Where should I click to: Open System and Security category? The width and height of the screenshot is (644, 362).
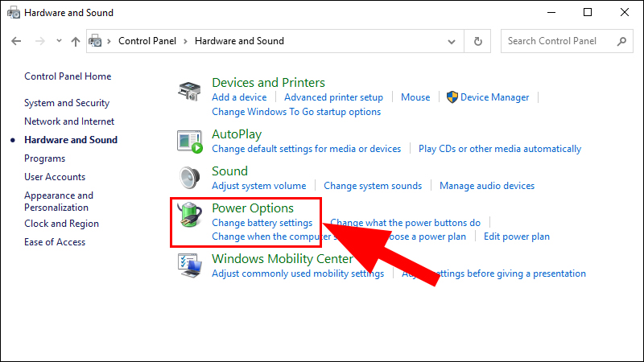pyautogui.click(x=67, y=103)
